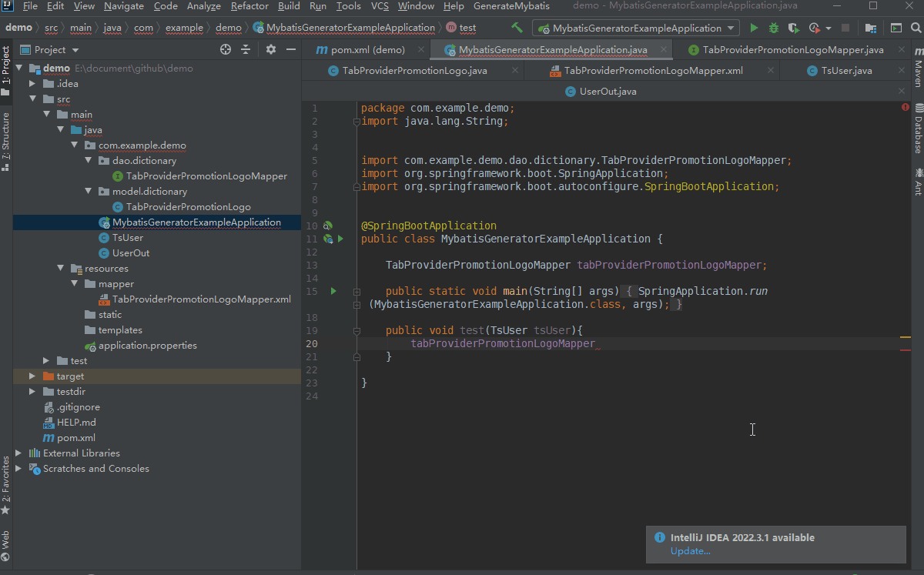Click run gutter arrow at line 11
This screenshot has width=924, height=575.
click(340, 239)
